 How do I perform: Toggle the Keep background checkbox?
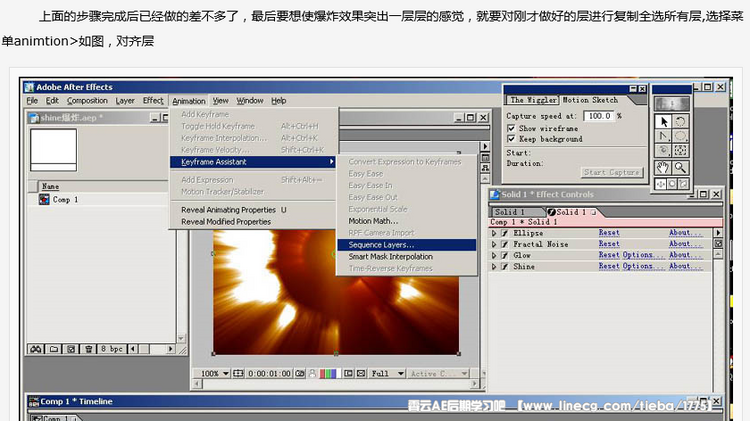[x=511, y=139]
